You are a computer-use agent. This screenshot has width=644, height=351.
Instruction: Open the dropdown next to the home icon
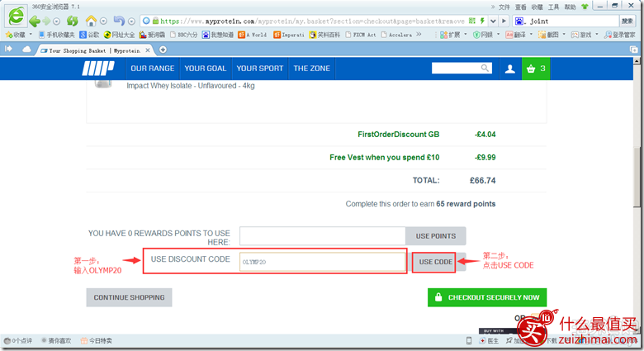[103, 21]
